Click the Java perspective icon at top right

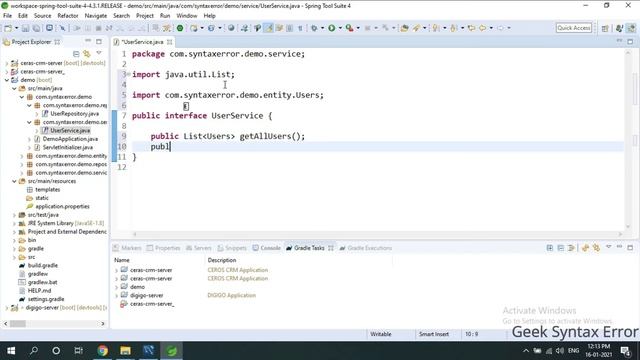click(x=619, y=28)
